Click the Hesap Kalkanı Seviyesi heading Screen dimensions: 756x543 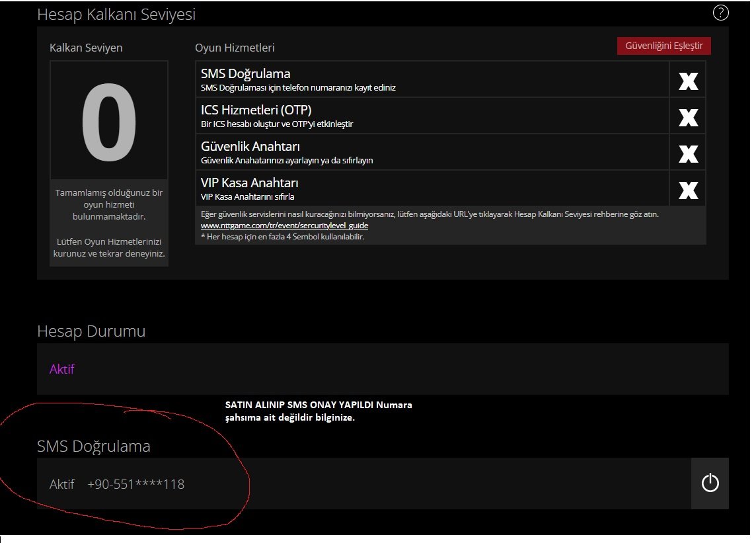[x=116, y=14]
